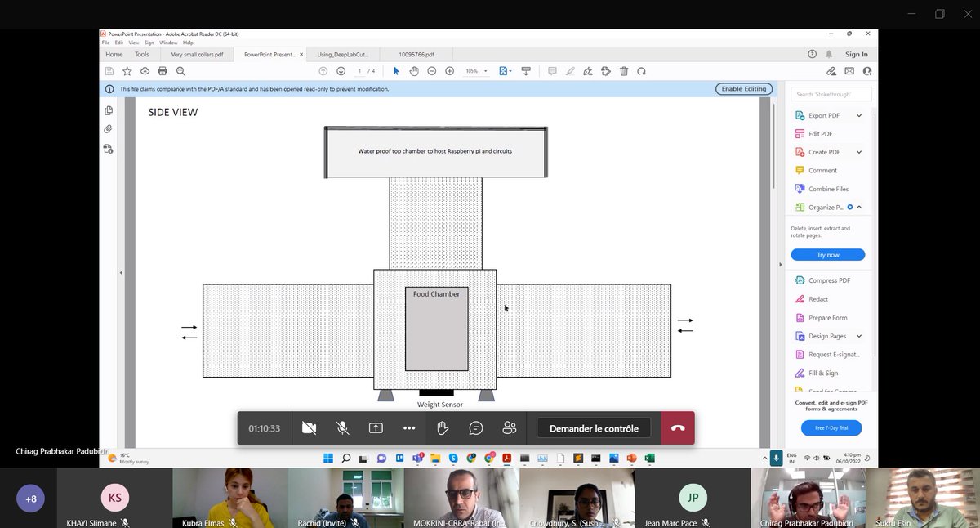Activate the selection arrow tool
The image size is (980, 528).
(x=397, y=71)
